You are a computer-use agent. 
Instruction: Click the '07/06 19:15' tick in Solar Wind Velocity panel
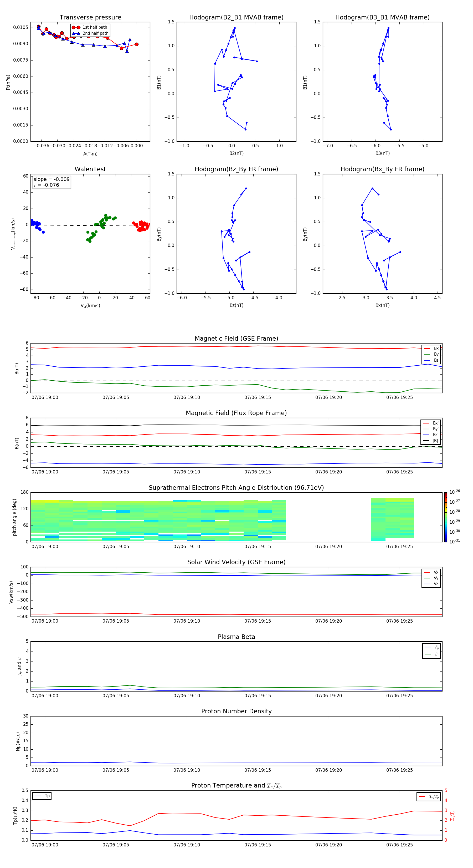pos(258,621)
